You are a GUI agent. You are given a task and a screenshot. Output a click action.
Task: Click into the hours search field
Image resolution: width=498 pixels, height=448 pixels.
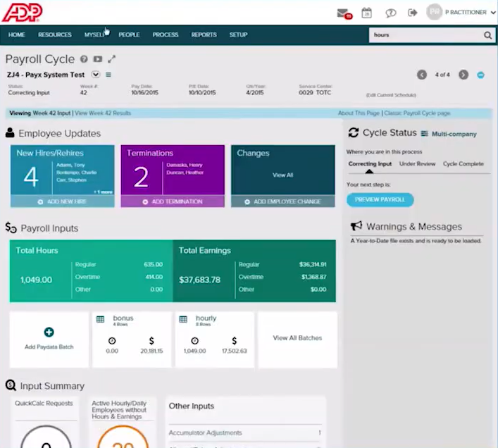(425, 35)
